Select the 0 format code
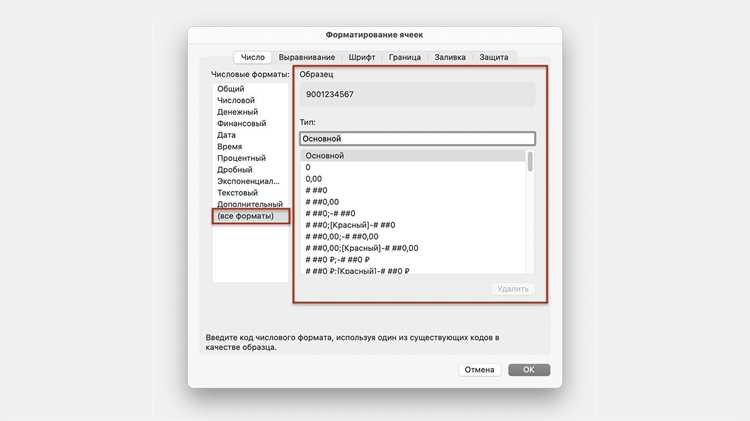 point(413,167)
